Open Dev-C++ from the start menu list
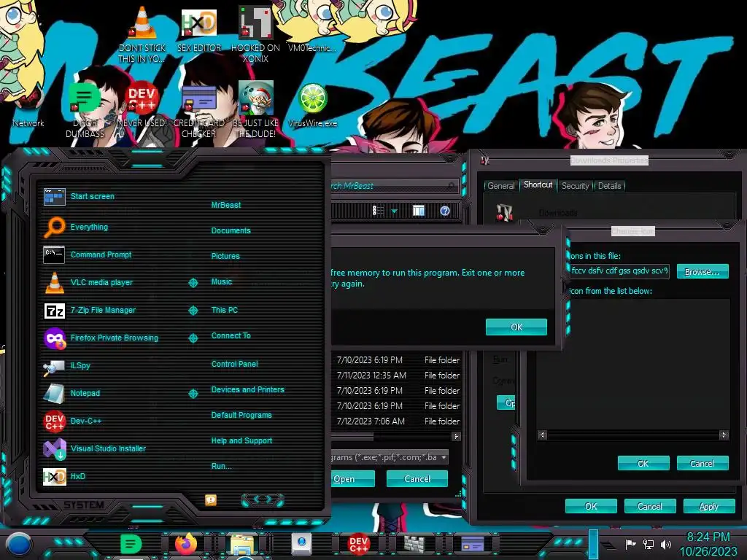The height and width of the screenshot is (560, 747). 72,421
